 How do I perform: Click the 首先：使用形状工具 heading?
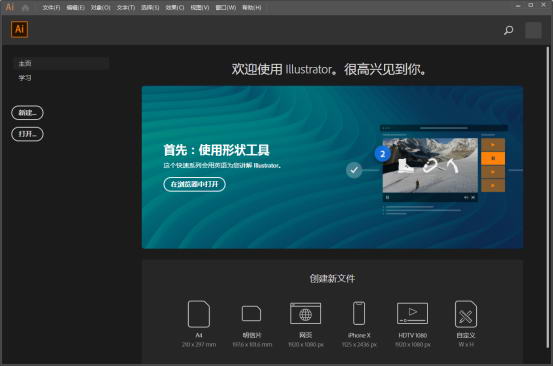tap(216, 150)
